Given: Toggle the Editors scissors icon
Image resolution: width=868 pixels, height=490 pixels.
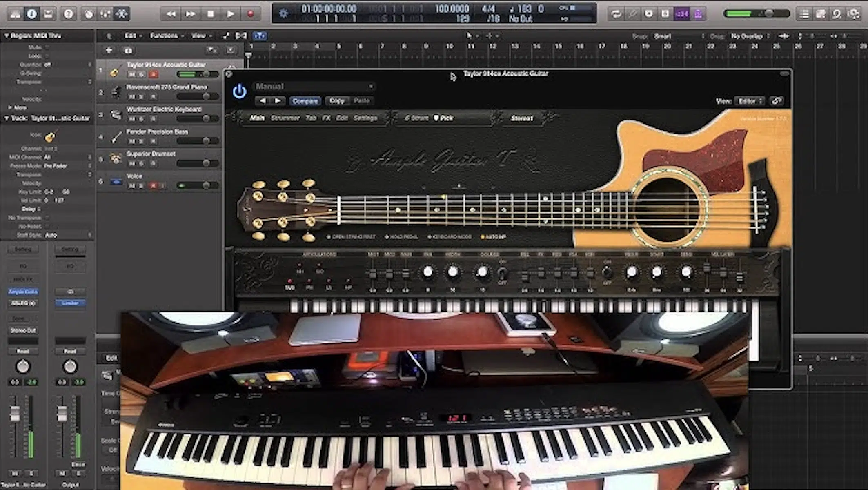Looking at the screenshot, I should pyautogui.click(x=121, y=14).
